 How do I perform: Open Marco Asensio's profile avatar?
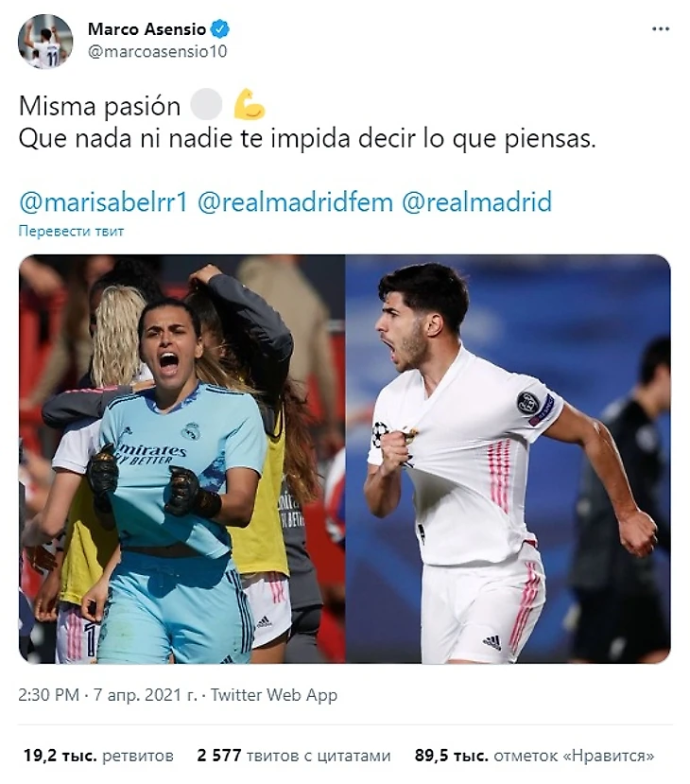coord(45,42)
